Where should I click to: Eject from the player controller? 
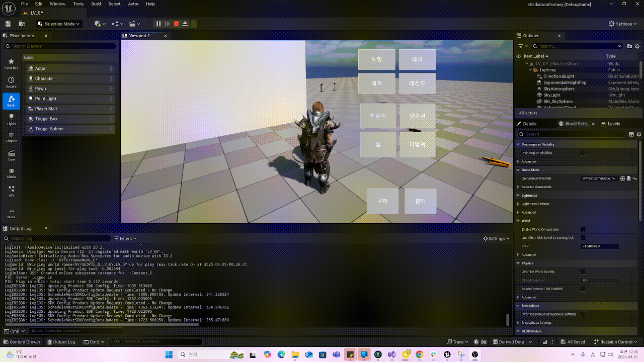185,24
